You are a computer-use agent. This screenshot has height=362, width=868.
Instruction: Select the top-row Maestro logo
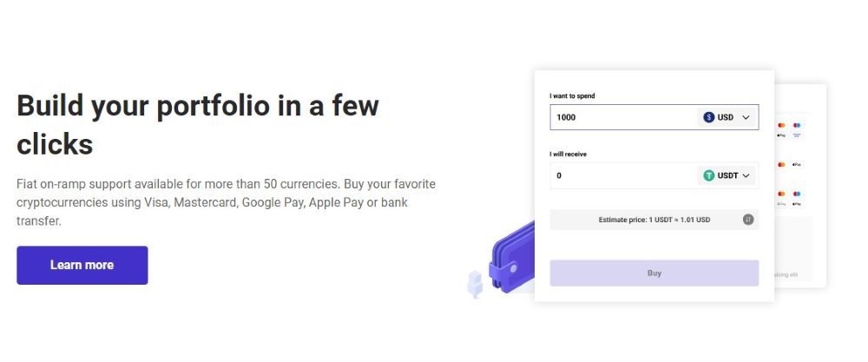(797, 126)
